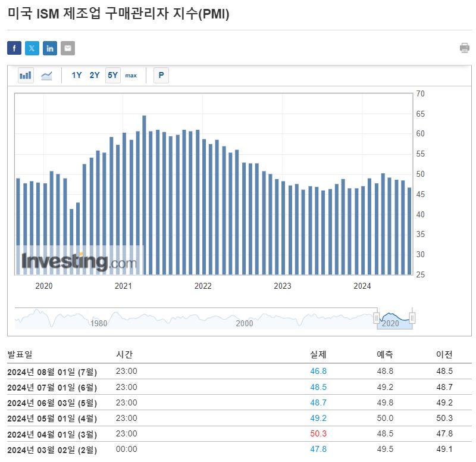Viewport: 476px width, 462px height.
Task: Select the 5Y time range
Action: (112, 76)
